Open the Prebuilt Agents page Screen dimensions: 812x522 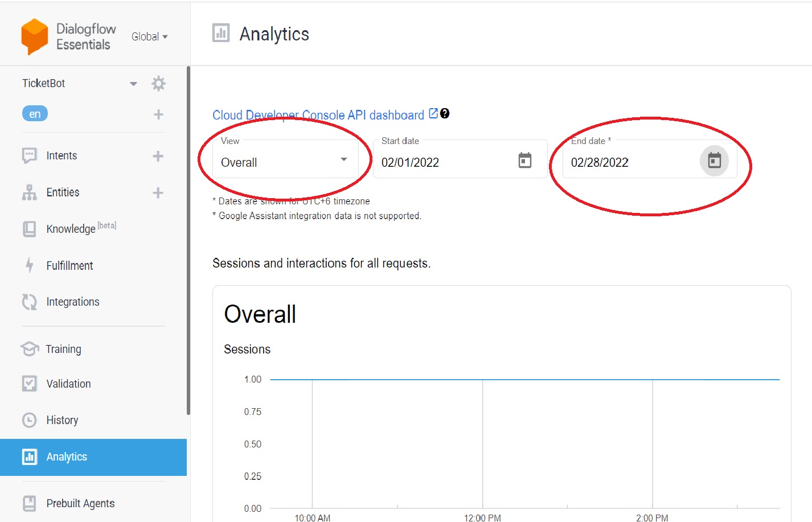(x=80, y=503)
